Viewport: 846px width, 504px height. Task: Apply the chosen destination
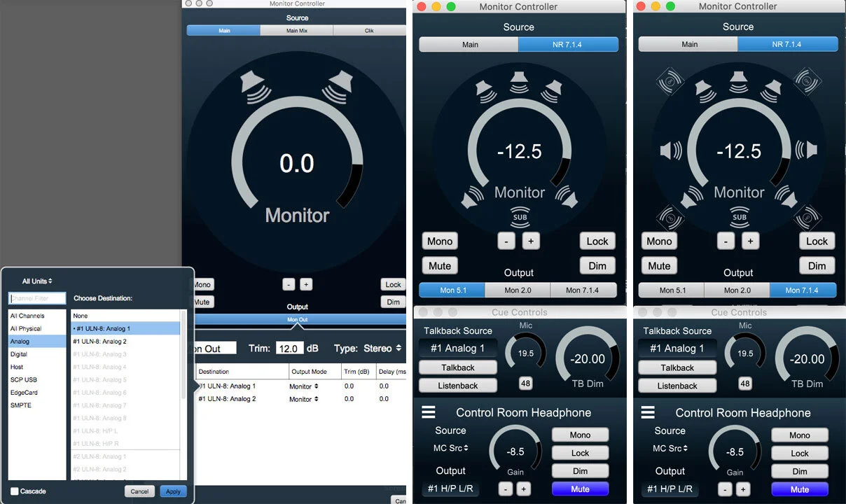click(x=172, y=491)
